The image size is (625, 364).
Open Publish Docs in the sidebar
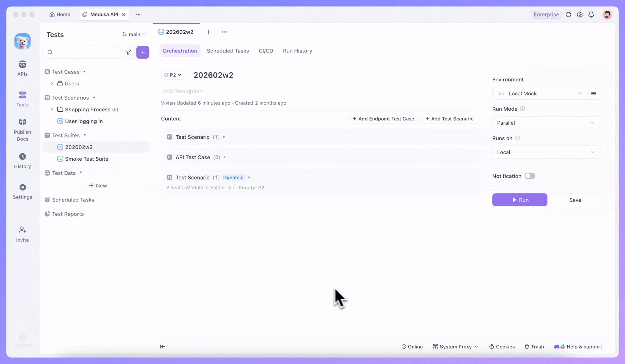point(22,130)
